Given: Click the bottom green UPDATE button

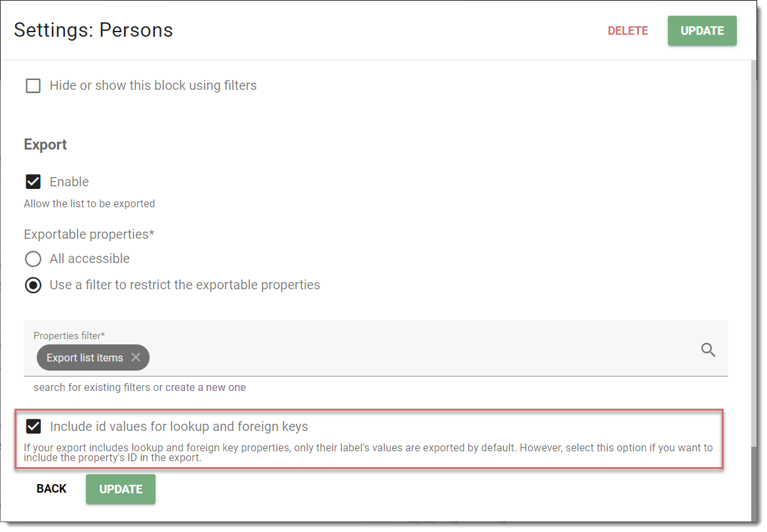Looking at the screenshot, I should click(121, 489).
